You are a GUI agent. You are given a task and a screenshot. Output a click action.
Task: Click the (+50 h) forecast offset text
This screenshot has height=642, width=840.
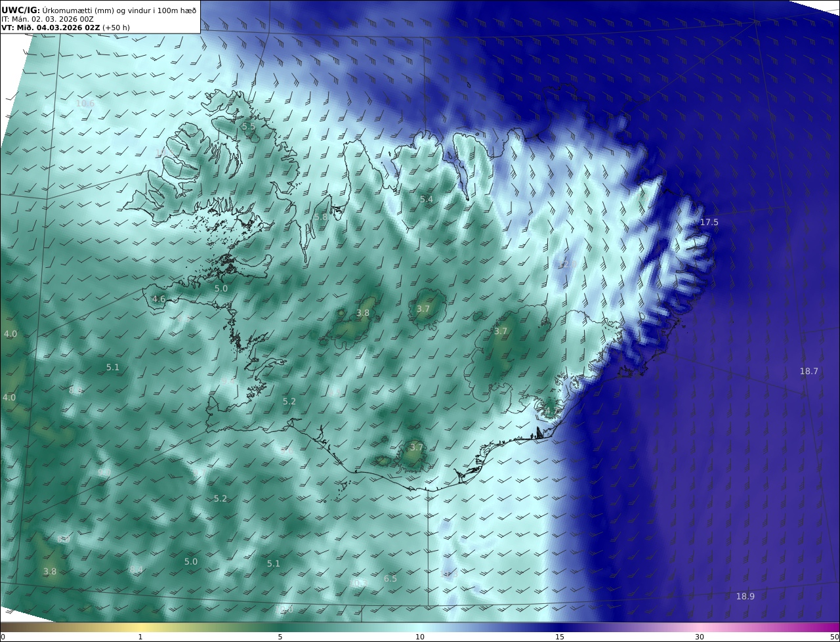pos(116,28)
